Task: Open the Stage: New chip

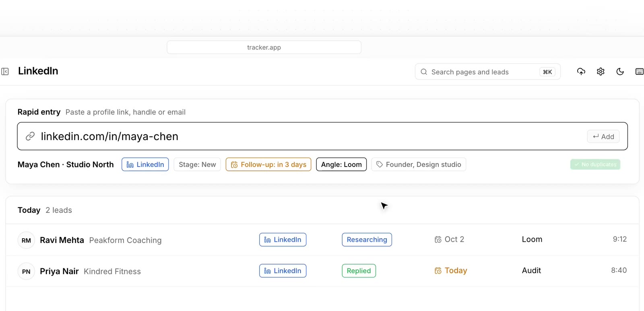Action: tap(197, 165)
